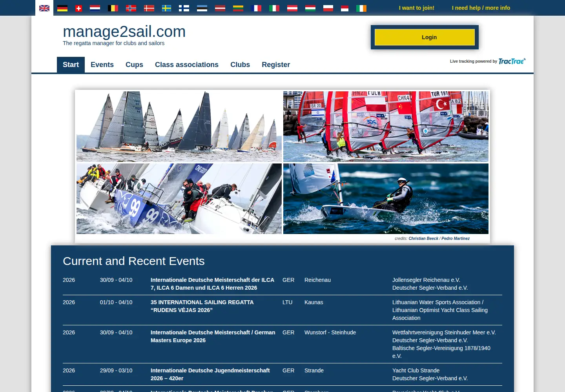Click the boat number 99 crew photo
Image resolution: width=565 pixels, height=392 pixels.
[x=179, y=199]
